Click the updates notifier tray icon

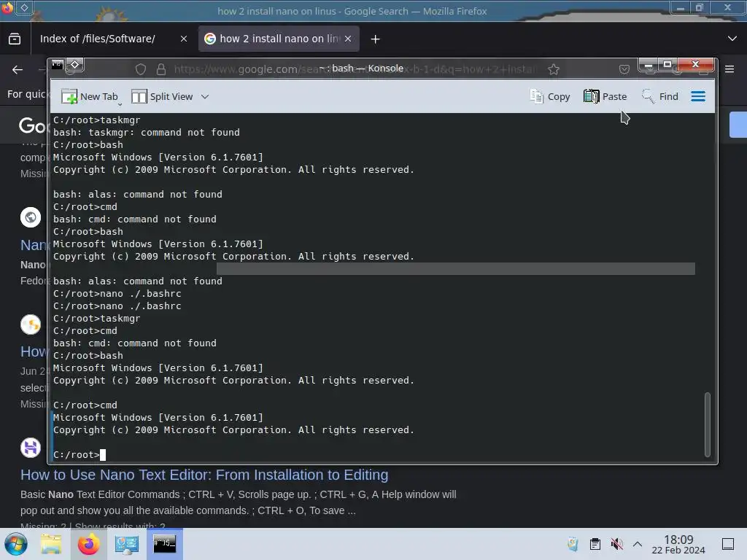[573, 544]
